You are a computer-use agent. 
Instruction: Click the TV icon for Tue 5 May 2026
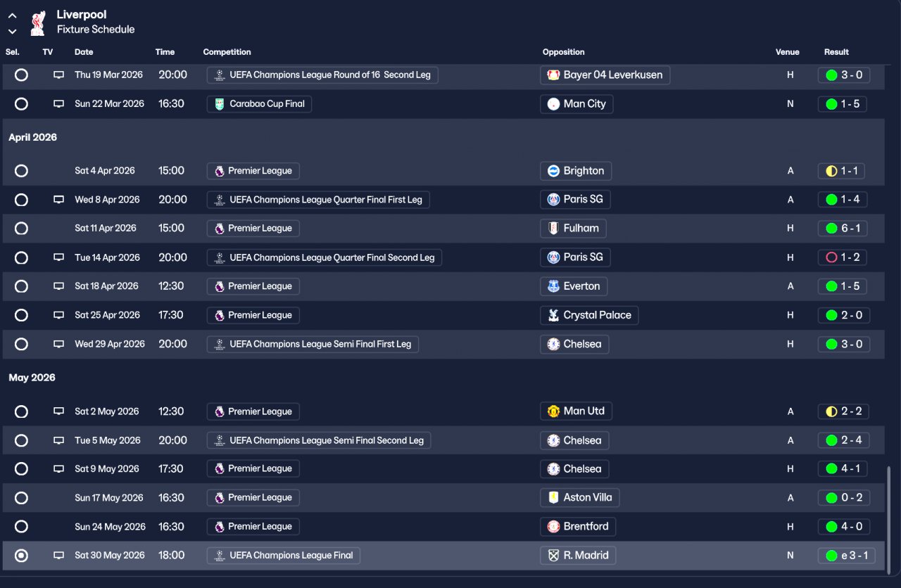[59, 440]
